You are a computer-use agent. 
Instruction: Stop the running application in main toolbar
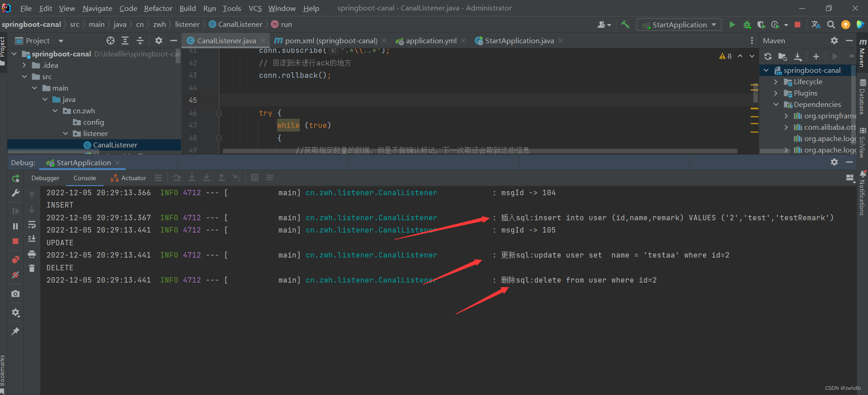point(797,25)
